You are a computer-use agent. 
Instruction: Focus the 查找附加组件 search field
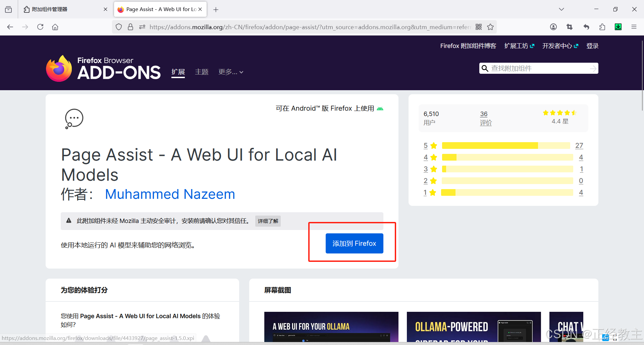coord(539,68)
